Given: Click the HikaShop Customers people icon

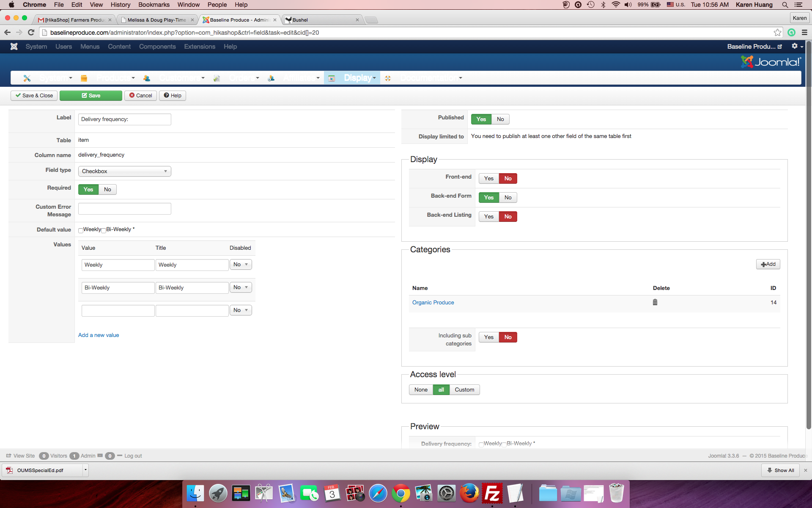Looking at the screenshot, I should coord(146,78).
